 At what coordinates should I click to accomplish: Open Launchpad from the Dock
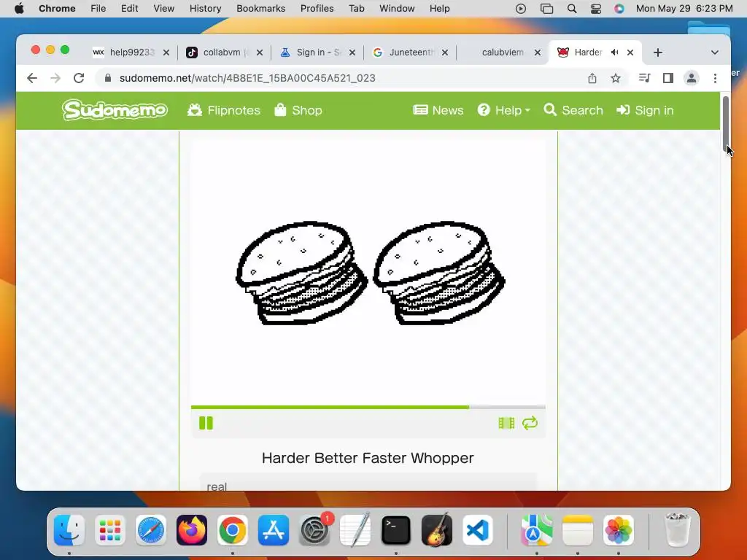coord(110,530)
